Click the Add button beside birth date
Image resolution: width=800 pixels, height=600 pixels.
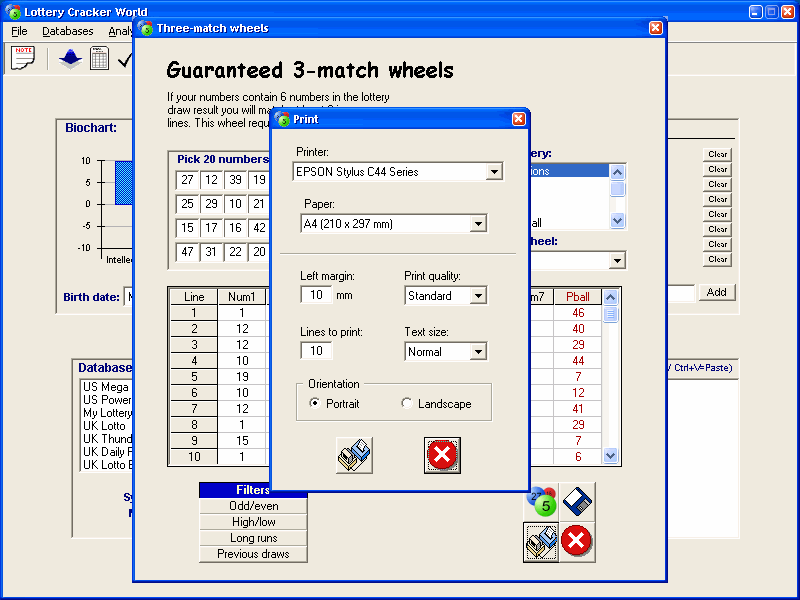717,292
